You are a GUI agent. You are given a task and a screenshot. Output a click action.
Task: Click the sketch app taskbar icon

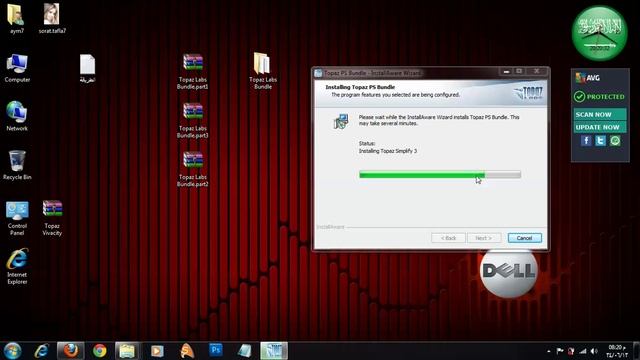click(244, 351)
